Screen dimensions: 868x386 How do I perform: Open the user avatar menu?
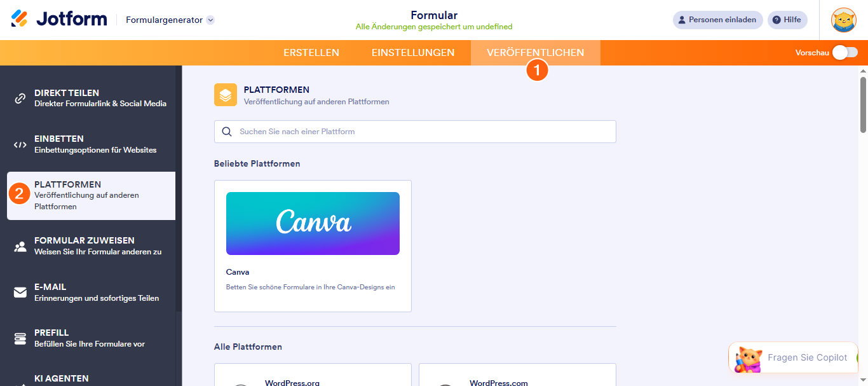click(x=844, y=20)
